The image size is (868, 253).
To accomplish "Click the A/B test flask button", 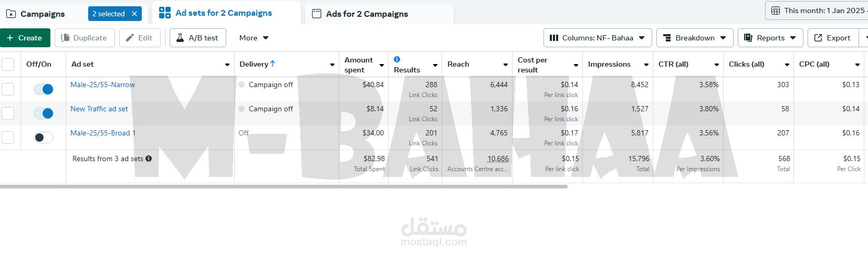I will (197, 38).
